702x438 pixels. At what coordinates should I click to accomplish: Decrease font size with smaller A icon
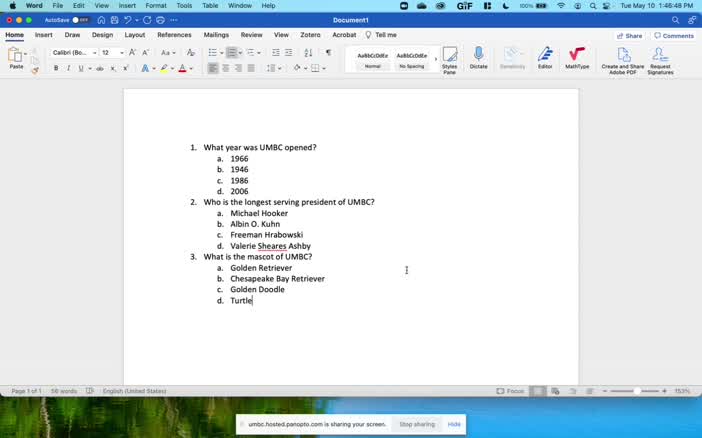(146, 53)
